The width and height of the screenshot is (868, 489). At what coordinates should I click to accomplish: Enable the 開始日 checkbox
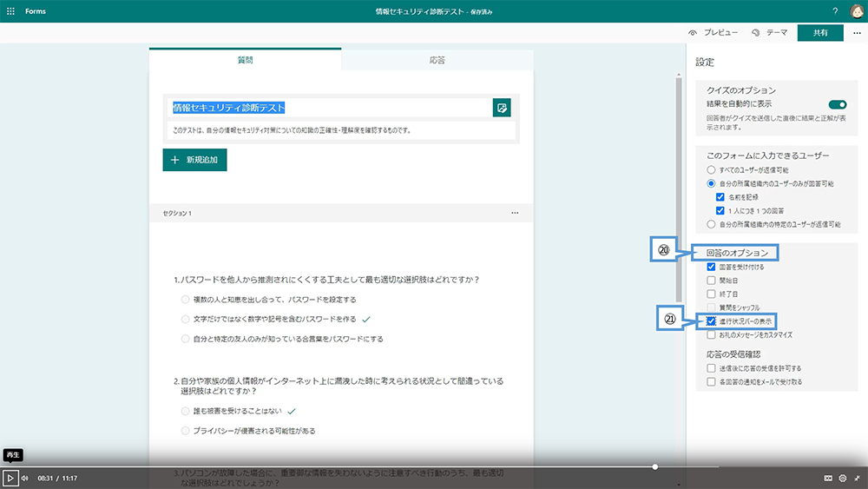(711, 281)
